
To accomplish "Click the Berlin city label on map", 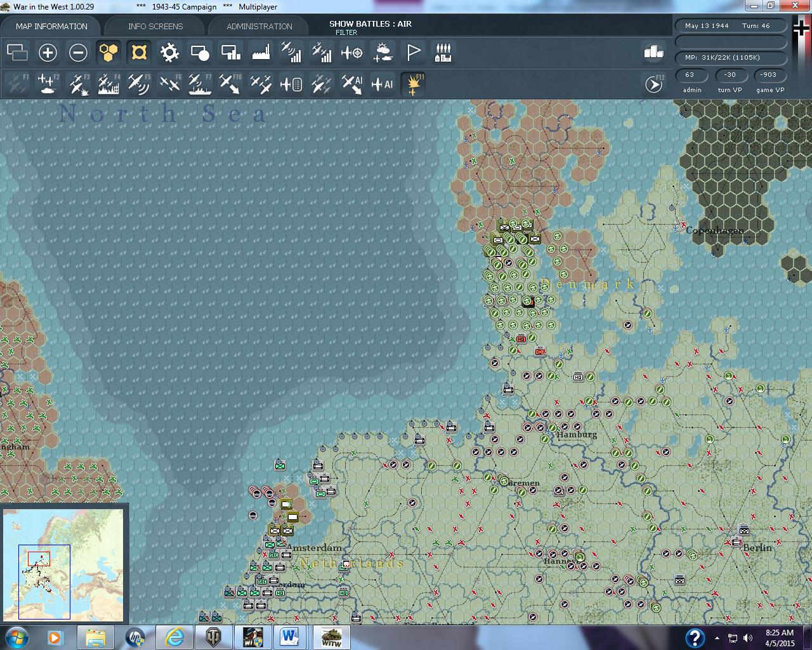I will [757, 548].
